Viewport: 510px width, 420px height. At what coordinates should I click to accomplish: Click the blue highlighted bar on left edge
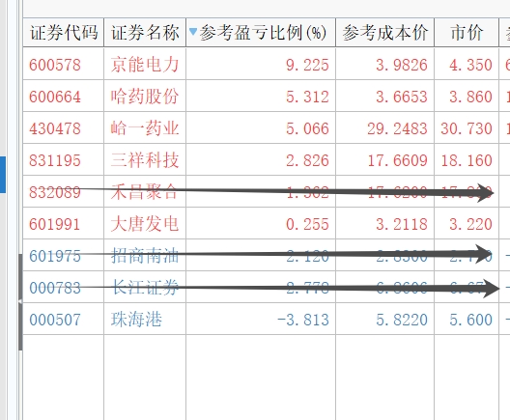tap(3, 175)
